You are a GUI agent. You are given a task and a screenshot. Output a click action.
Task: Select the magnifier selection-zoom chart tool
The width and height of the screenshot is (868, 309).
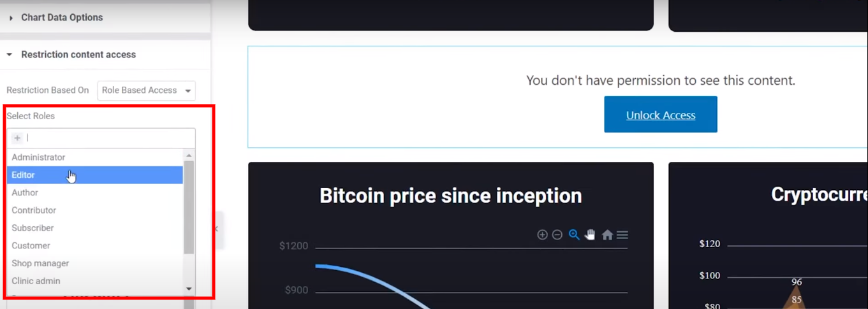(x=574, y=234)
